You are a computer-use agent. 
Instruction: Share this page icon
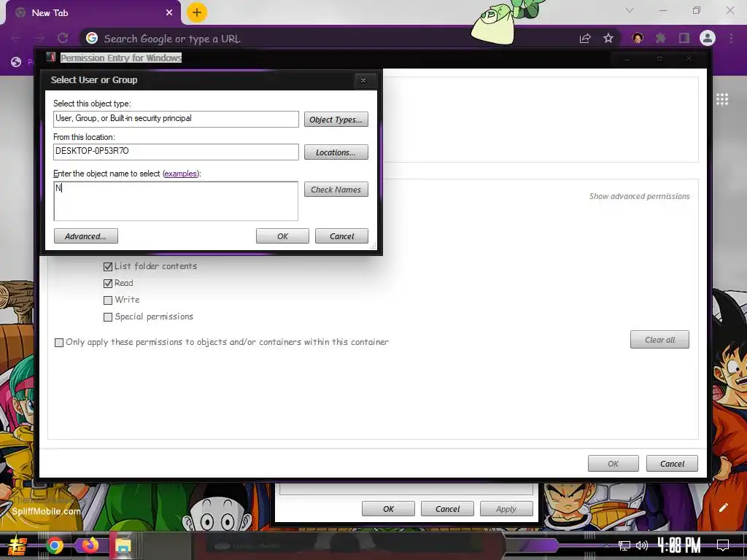(x=585, y=39)
